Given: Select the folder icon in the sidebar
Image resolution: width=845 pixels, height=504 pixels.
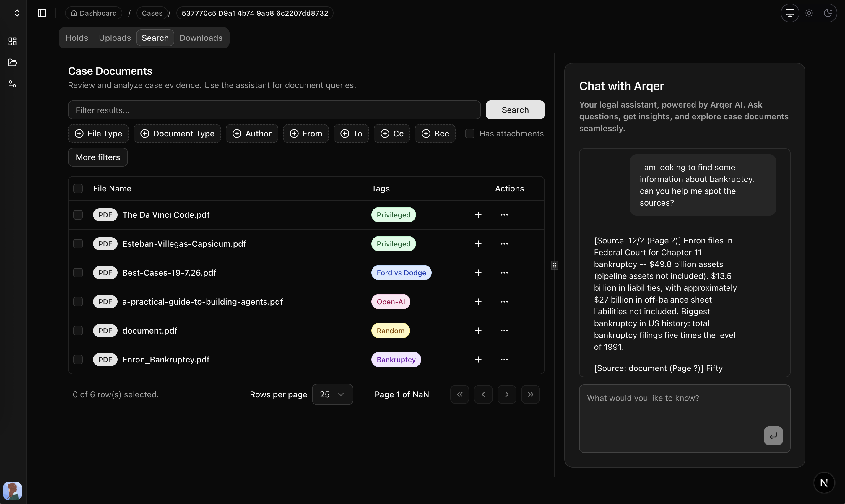Looking at the screenshot, I should pos(12,63).
